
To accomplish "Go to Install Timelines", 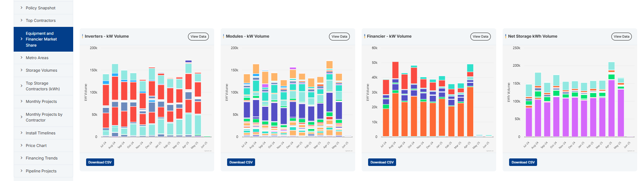I will pos(41,133).
